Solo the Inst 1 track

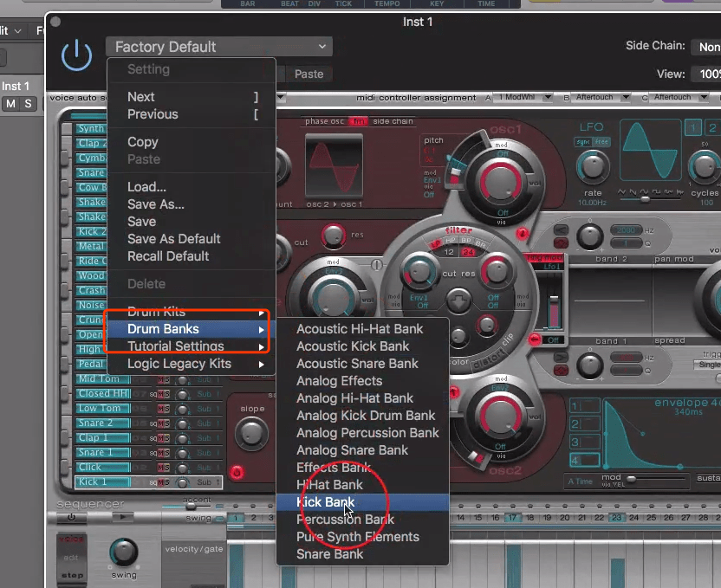coord(29,104)
